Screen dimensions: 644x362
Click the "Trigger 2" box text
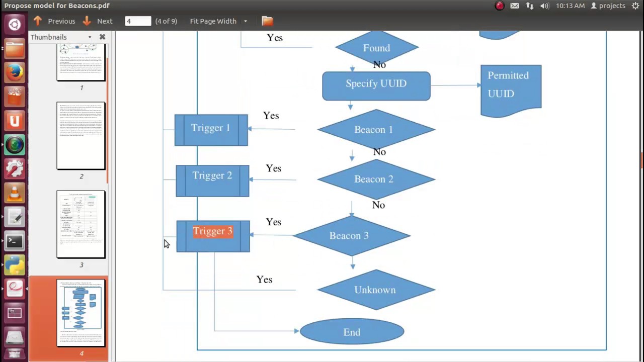212,175
